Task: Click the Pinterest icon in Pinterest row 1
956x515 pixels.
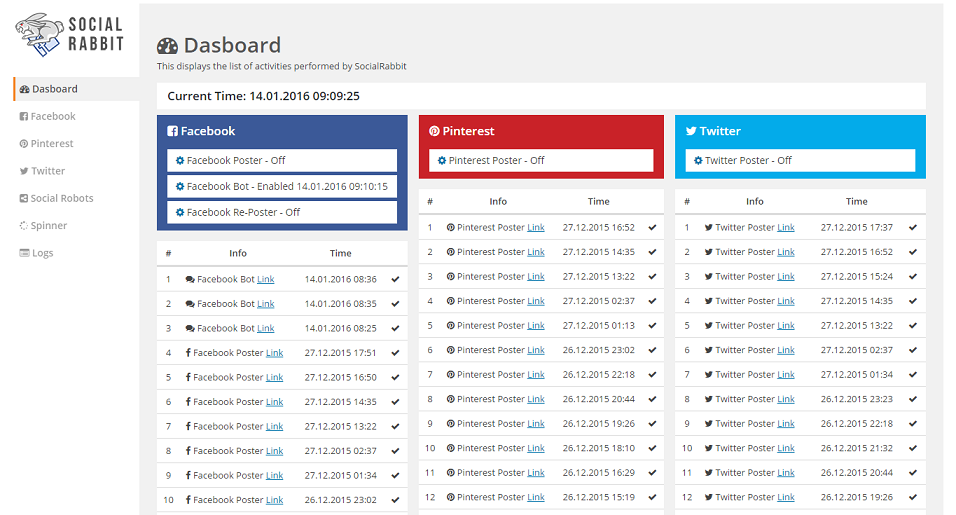Action: click(451, 227)
